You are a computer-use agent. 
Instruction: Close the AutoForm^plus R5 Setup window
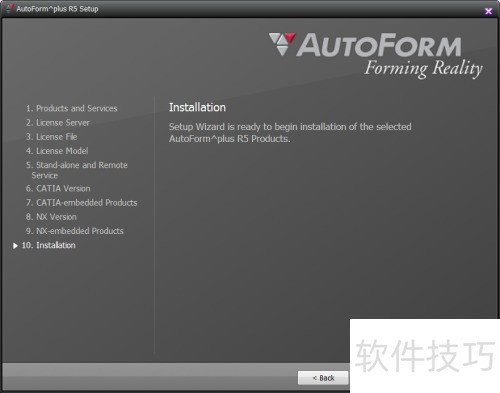[488, 11]
